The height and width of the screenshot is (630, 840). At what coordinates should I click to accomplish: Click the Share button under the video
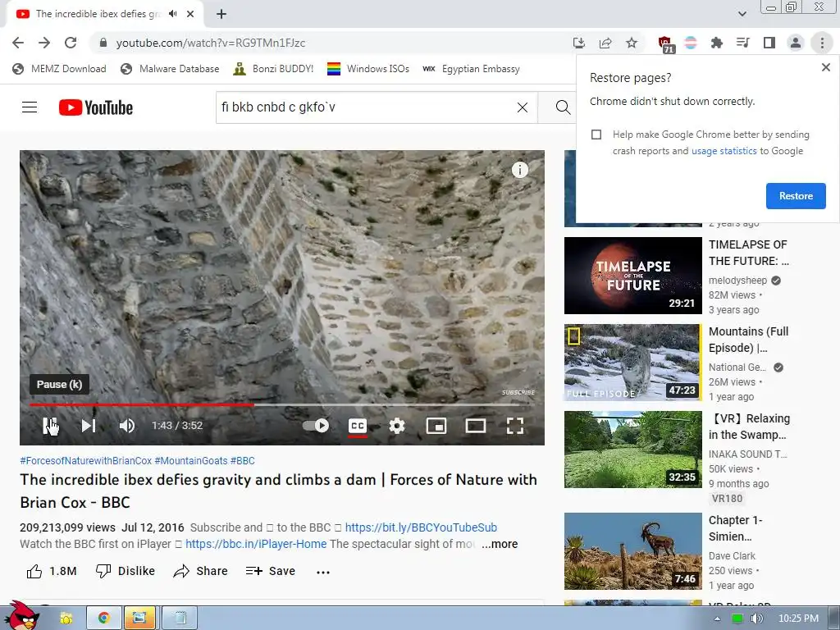coord(201,571)
